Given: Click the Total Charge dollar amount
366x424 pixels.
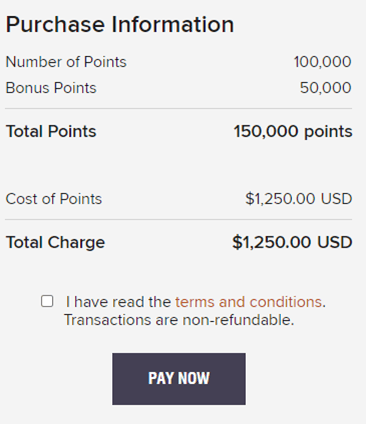Looking at the screenshot, I should click(x=292, y=242).
